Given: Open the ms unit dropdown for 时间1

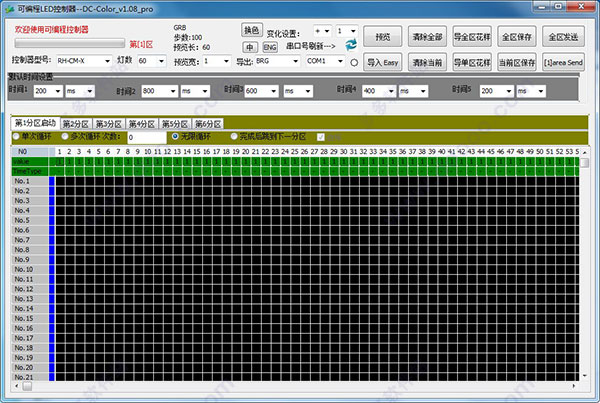Looking at the screenshot, I should (90, 91).
